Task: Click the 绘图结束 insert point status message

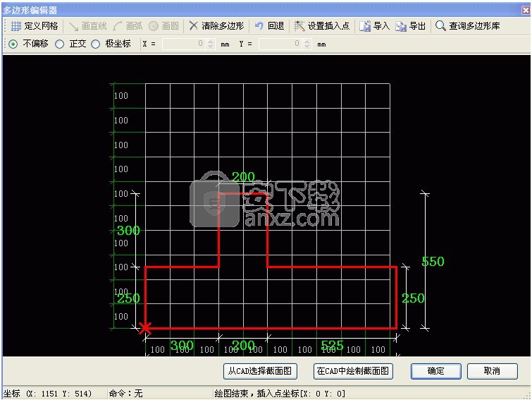Action: (280, 394)
